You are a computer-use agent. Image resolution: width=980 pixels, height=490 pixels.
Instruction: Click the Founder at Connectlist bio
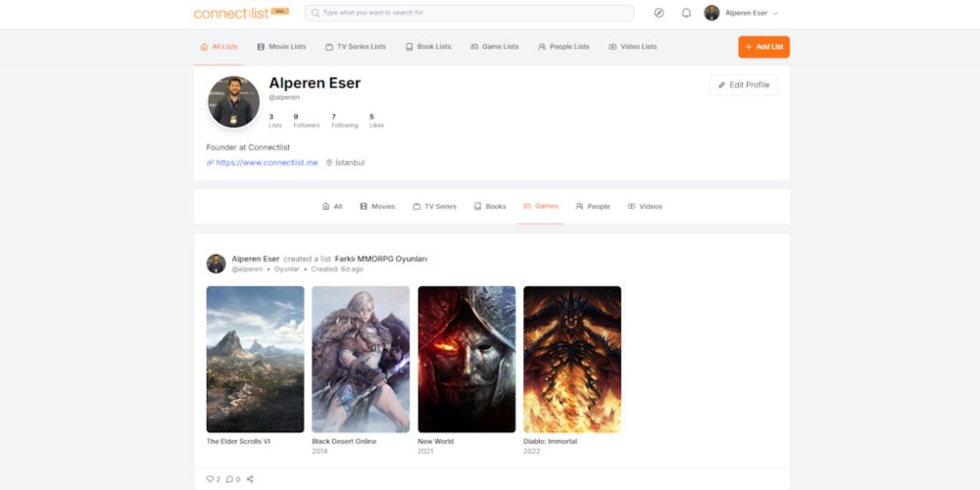248,148
